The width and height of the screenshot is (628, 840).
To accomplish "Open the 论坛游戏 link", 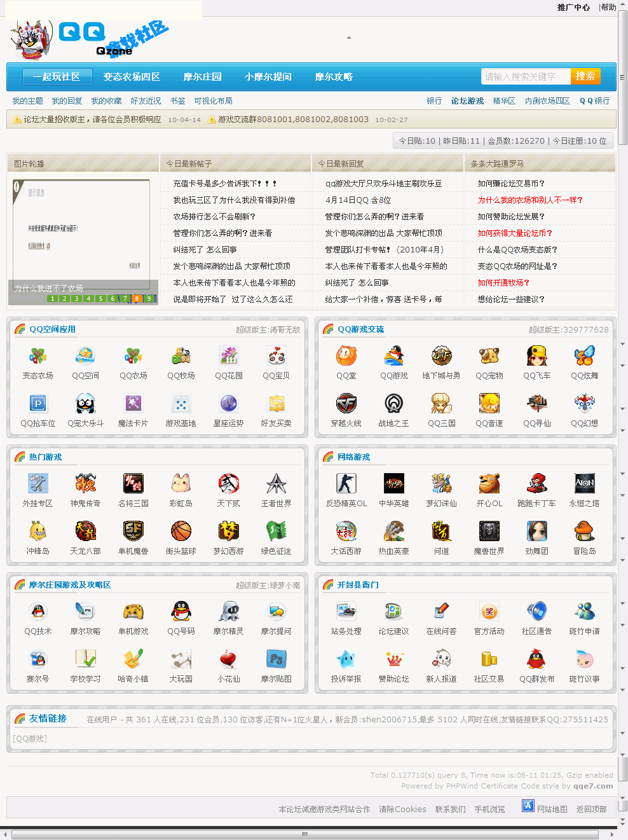I will click(467, 101).
